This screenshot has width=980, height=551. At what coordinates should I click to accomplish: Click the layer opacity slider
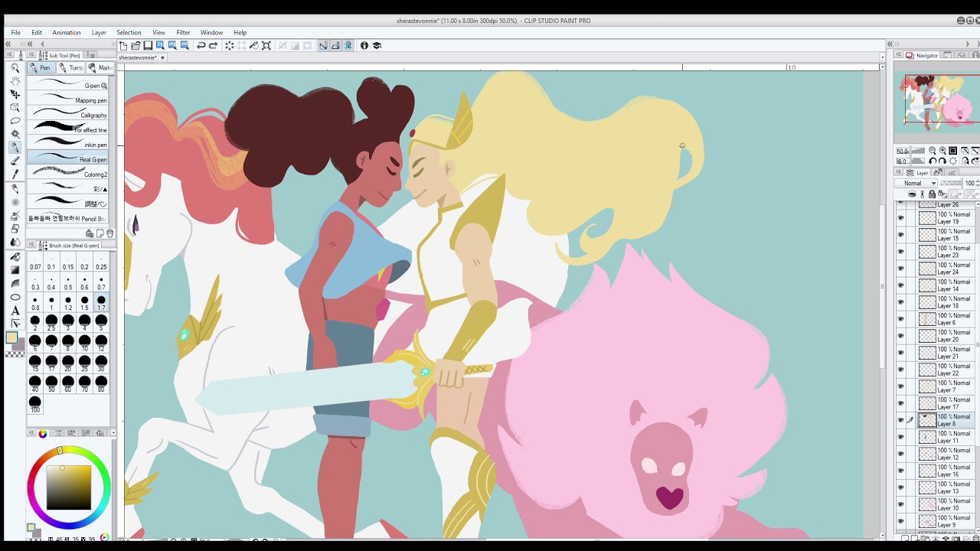[951, 183]
